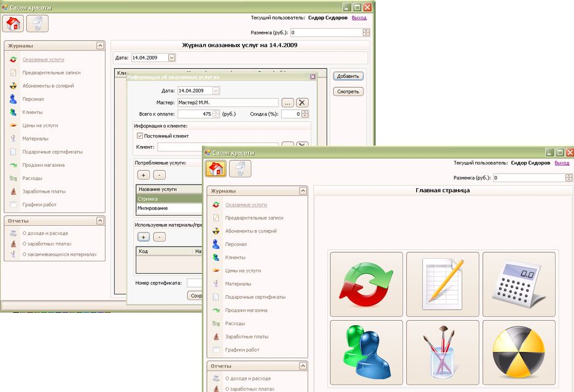
Task: Click the plus button under Используемые материалы
Action: 144,237
